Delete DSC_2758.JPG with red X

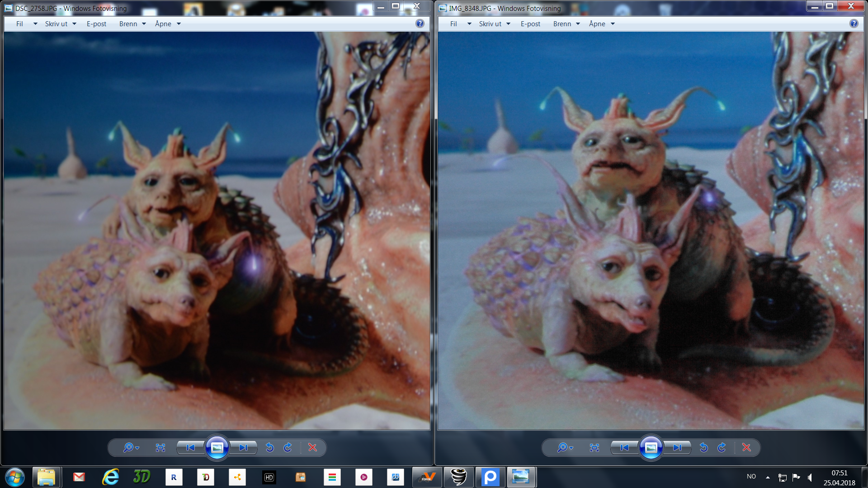(312, 447)
